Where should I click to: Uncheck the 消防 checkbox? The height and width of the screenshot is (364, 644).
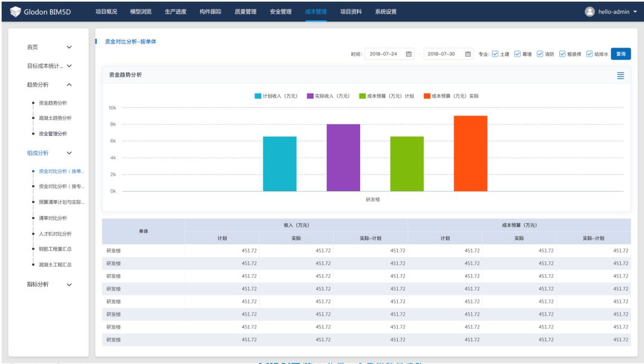click(540, 54)
